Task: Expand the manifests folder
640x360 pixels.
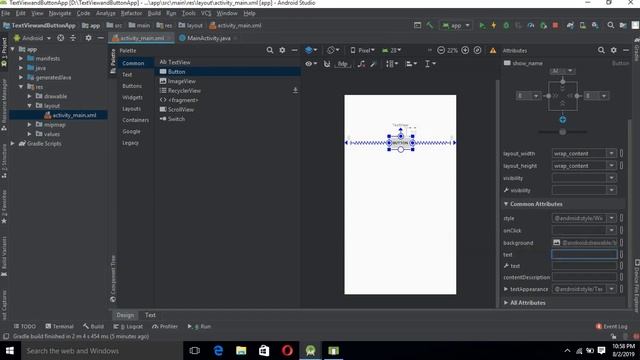Action: click(21, 58)
